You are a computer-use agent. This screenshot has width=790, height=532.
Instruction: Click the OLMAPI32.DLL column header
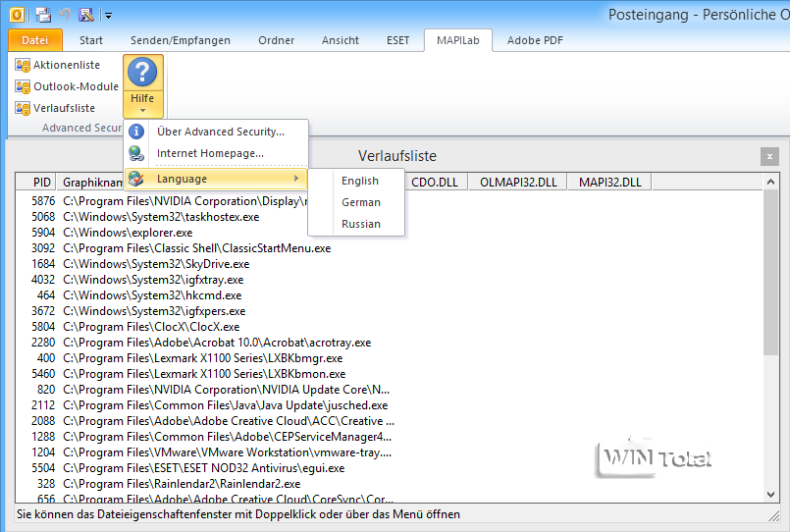click(x=518, y=183)
